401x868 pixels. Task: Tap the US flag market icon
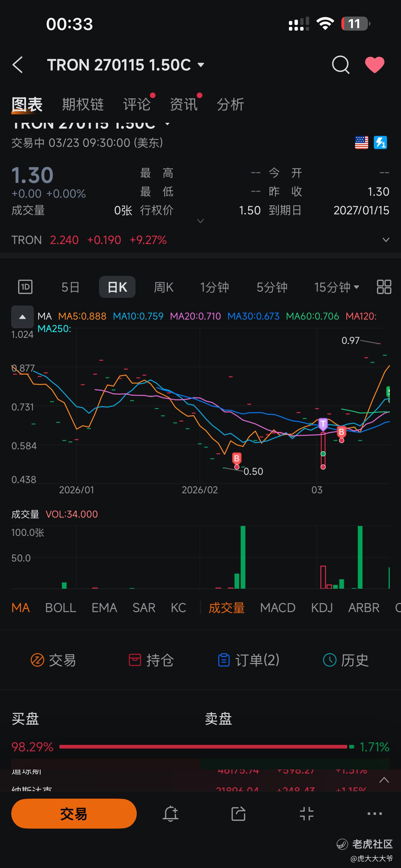tap(362, 142)
